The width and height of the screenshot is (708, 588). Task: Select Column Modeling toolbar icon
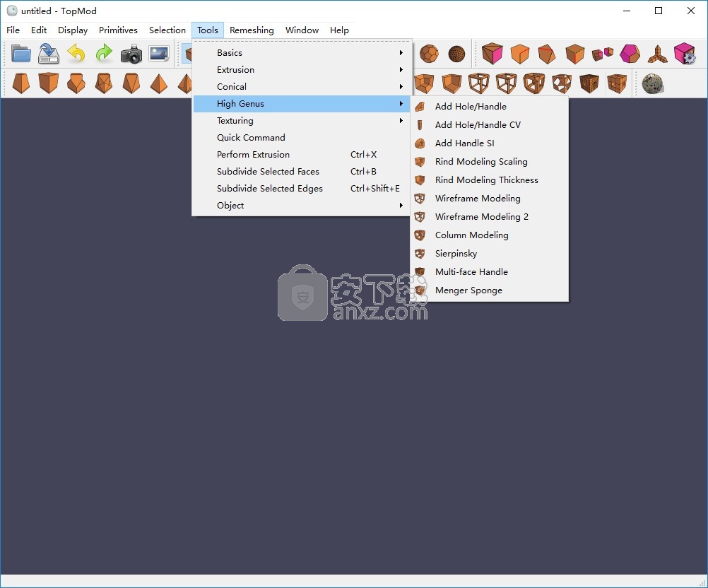[533, 83]
